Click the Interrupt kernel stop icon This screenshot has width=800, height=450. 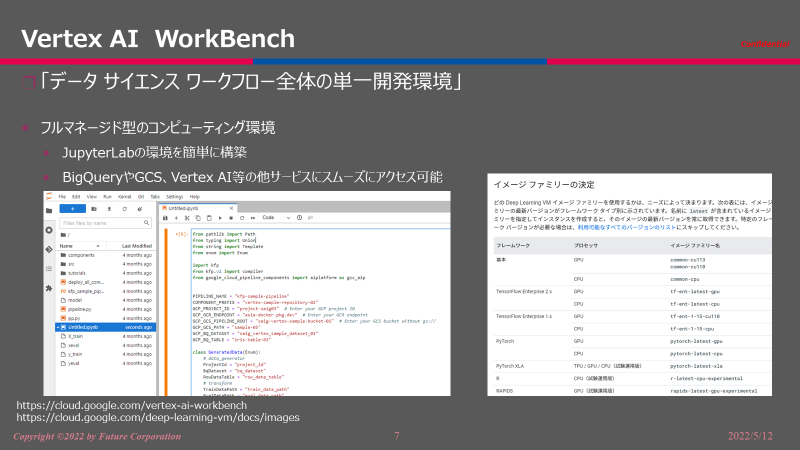pyautogui.click(x=231, y=218)
